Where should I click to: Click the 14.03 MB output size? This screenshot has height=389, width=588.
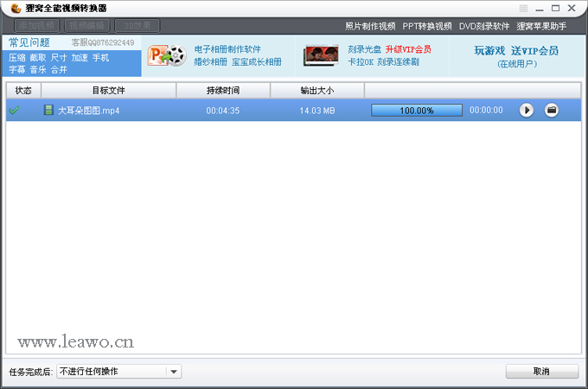(317, 111)
